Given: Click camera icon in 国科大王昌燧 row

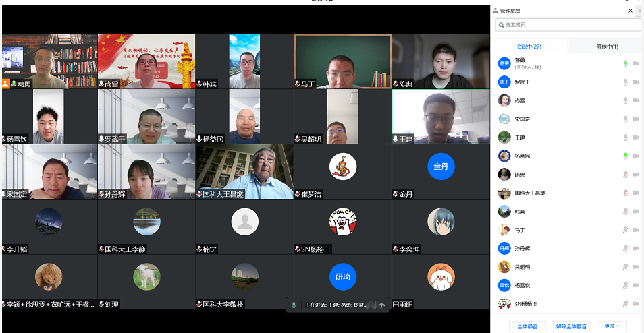Looking at the screenshot, I should pyautogui.click(x=636, y=193).
